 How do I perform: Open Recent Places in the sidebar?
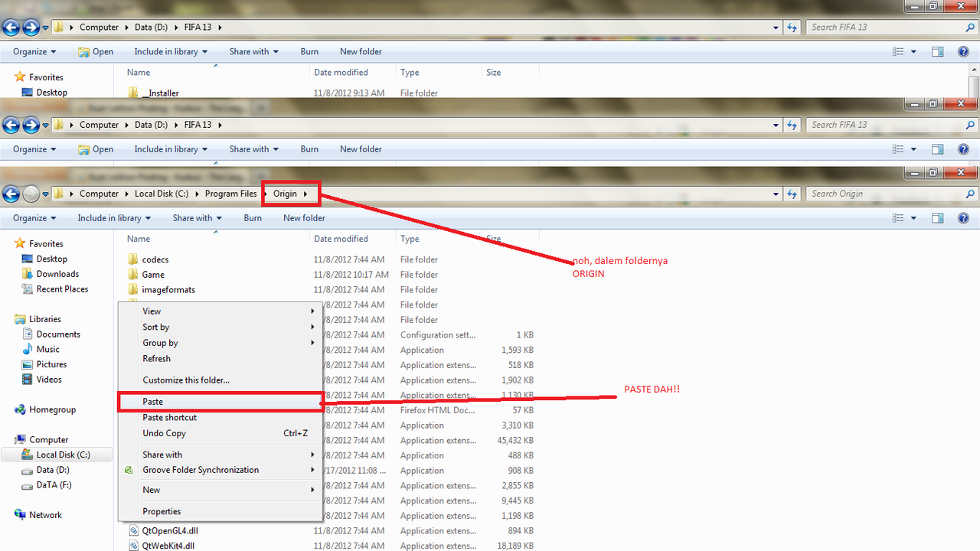(62, 289)
